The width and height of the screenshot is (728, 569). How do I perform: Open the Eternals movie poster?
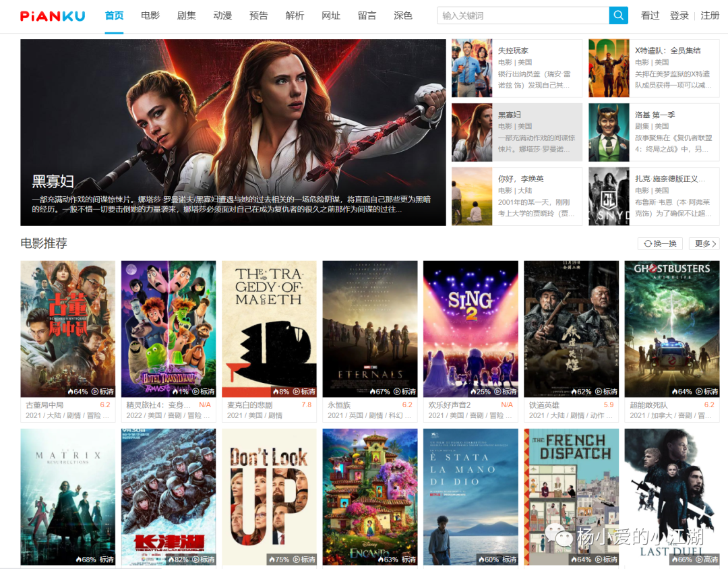(370, 329)
